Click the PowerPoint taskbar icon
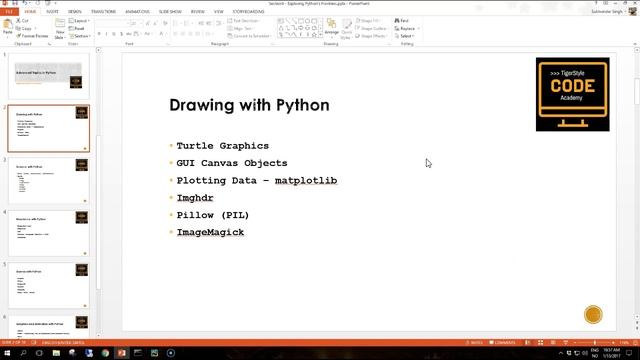Screen dimensions: 640x360 click(x=122, y=353)
